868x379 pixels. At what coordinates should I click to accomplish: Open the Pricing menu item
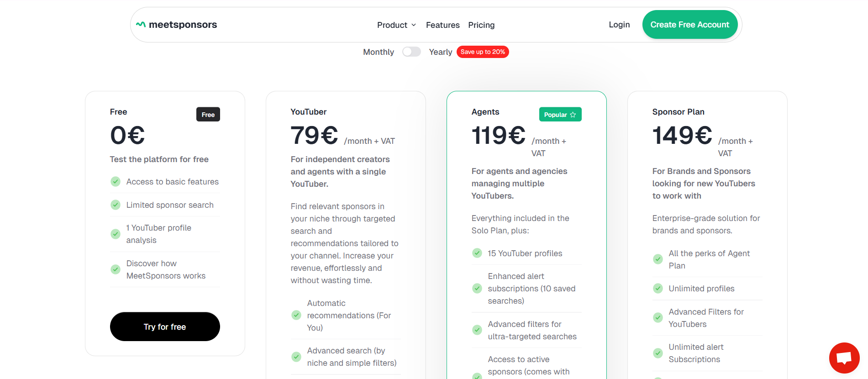(x=481, y=25)
